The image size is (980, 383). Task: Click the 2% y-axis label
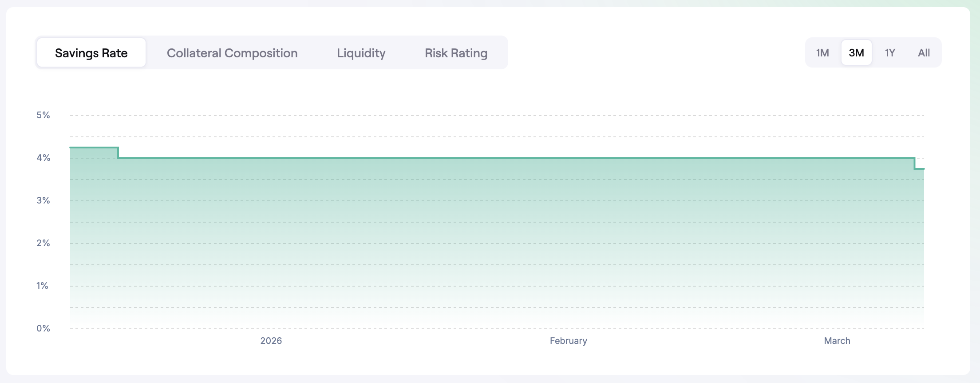pyautogui.click(x=43, y=243)
